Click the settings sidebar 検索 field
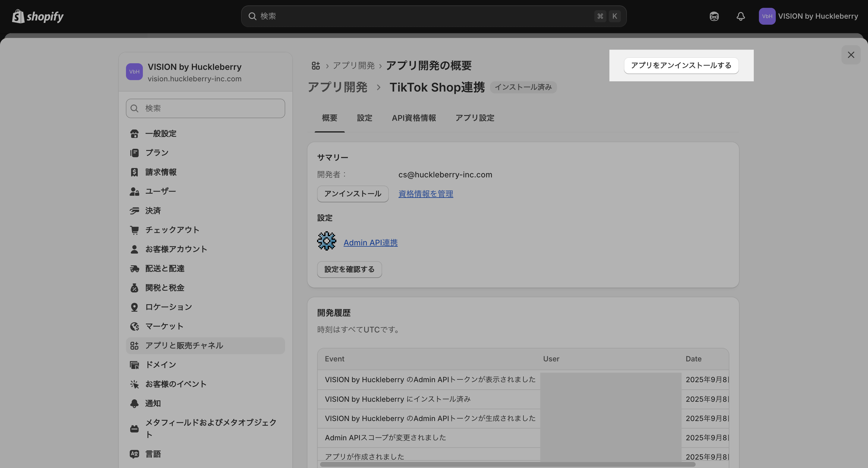Image resolution: width=868 pixels, height=468 pixels. [x=205, y=108]
